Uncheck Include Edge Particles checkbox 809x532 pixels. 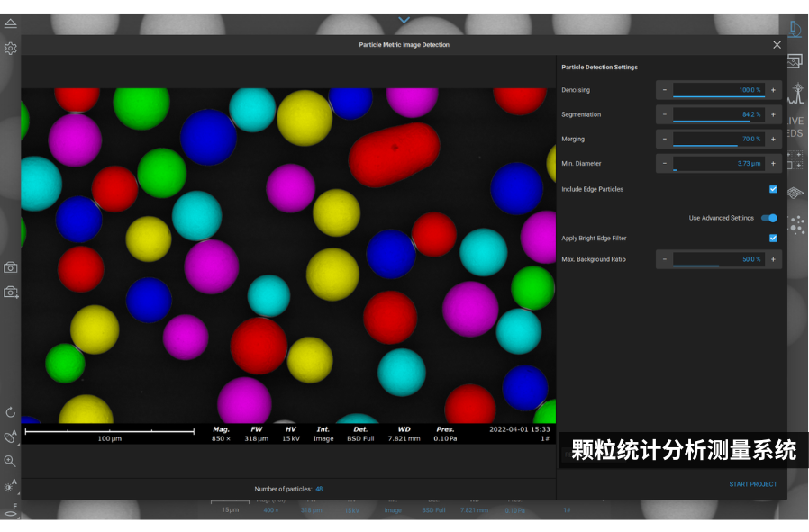[x=773, y=189]
